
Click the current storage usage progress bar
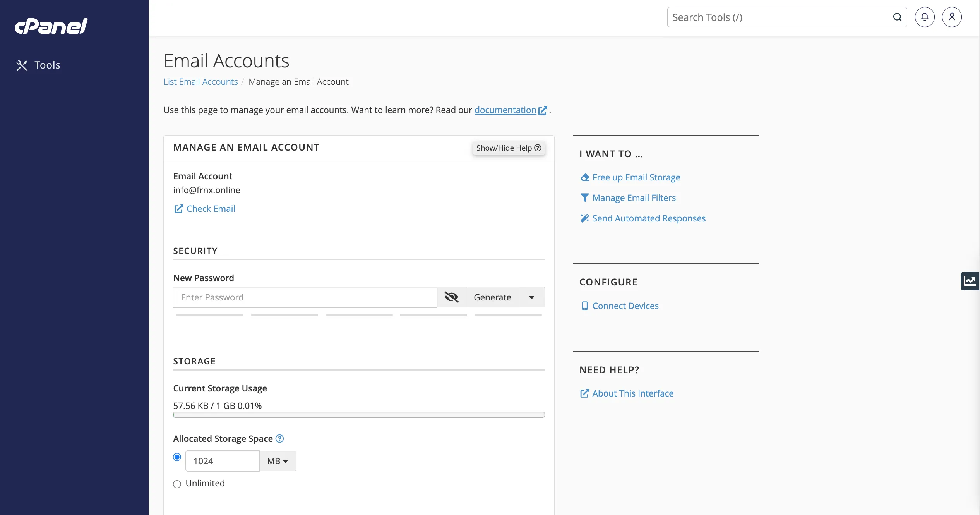tap(359, 415)
